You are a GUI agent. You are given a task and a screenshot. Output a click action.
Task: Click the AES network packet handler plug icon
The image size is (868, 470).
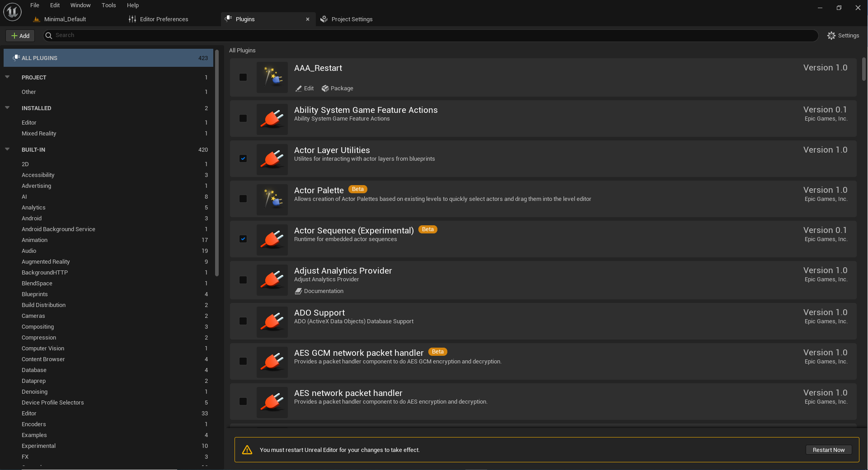(x=272, y=402)
